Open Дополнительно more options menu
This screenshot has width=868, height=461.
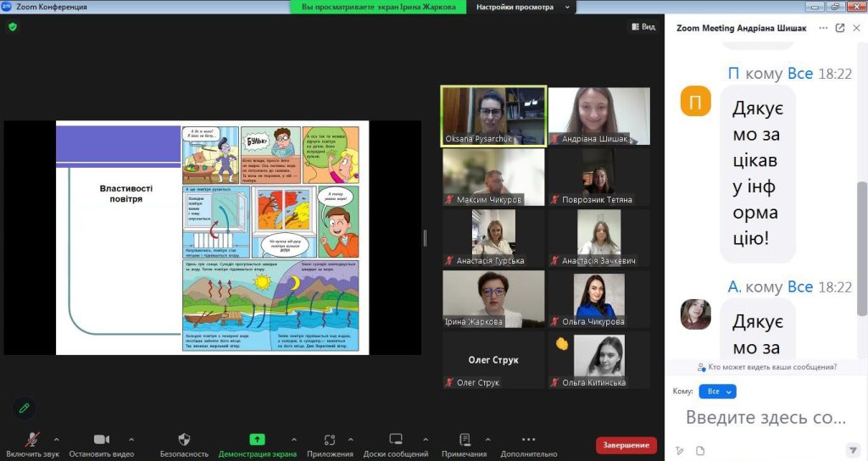(x=528, y=439)
